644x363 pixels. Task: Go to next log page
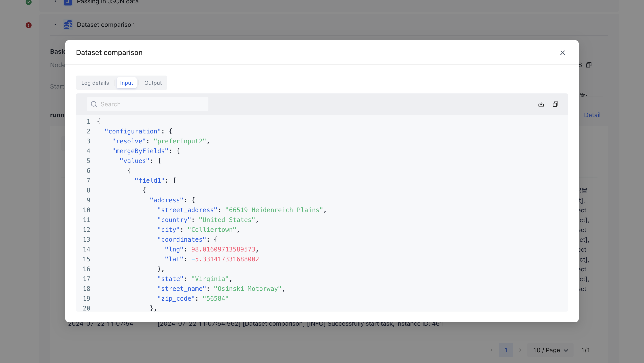(x=520, y=350)
